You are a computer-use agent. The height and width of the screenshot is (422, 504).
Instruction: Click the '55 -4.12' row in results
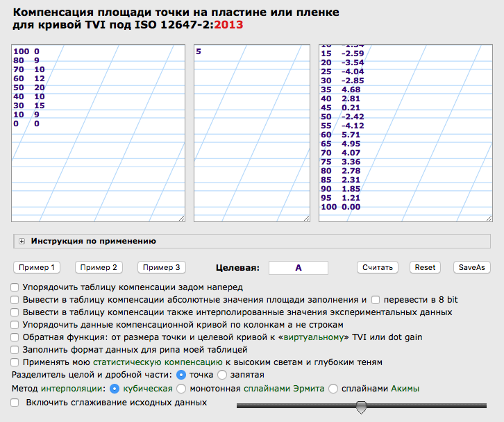tap(342, 126)
